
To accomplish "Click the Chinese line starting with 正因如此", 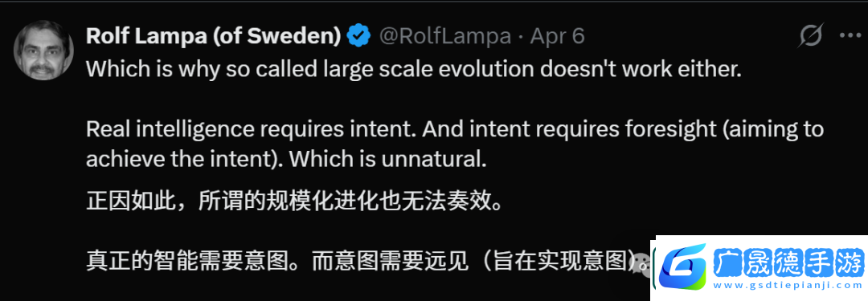I will [296, 201].
